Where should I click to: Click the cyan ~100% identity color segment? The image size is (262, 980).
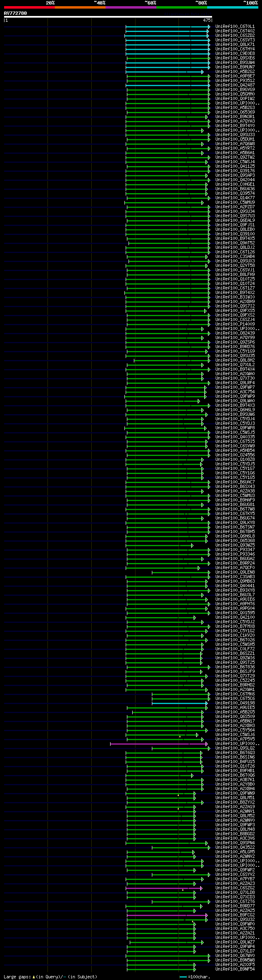[233, 7]
